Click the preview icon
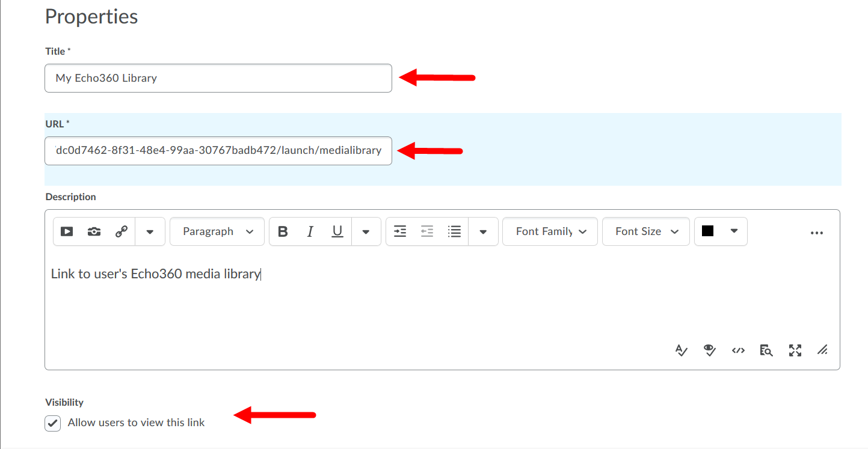 click(766, 350)
